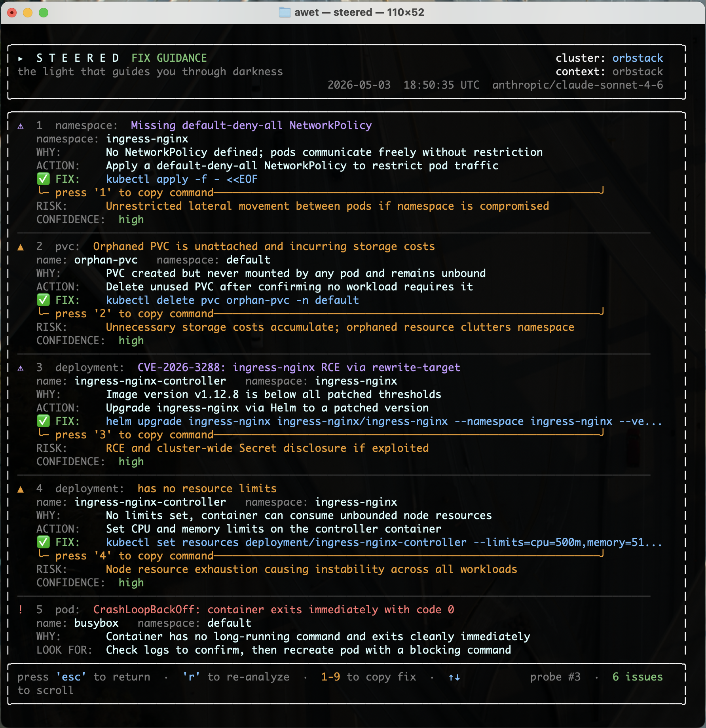706x728 pixels.
Task: Click the green check beside kubectl set resources FIX
Action: pyautogui.click(x=43, y=542)
